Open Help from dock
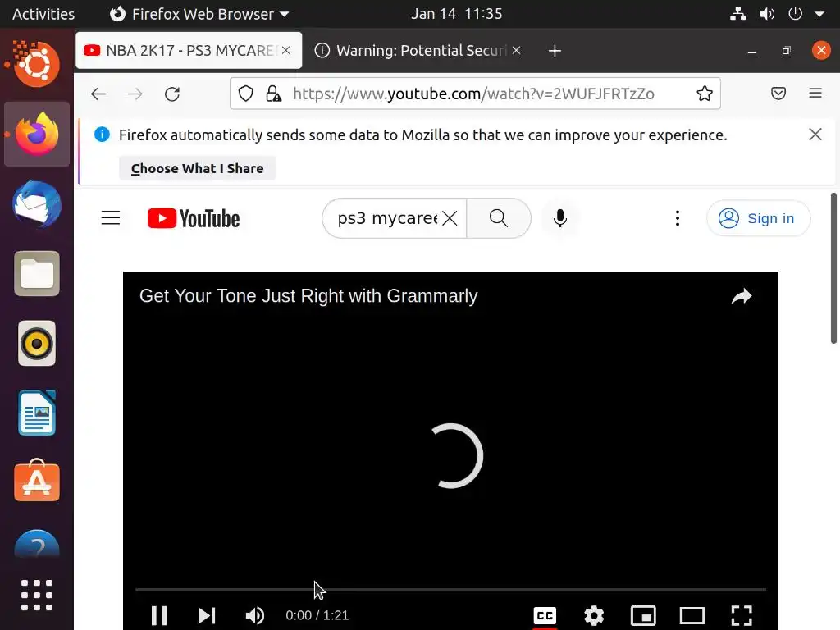Viewport: 840px width, 630px height. coord(36,544)
